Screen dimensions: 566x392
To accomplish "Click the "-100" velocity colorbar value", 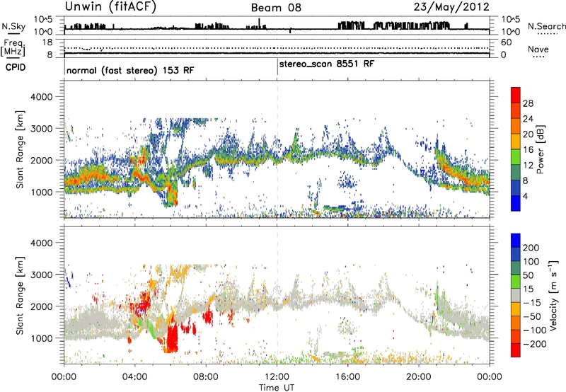I will click(x=535, y=330).
